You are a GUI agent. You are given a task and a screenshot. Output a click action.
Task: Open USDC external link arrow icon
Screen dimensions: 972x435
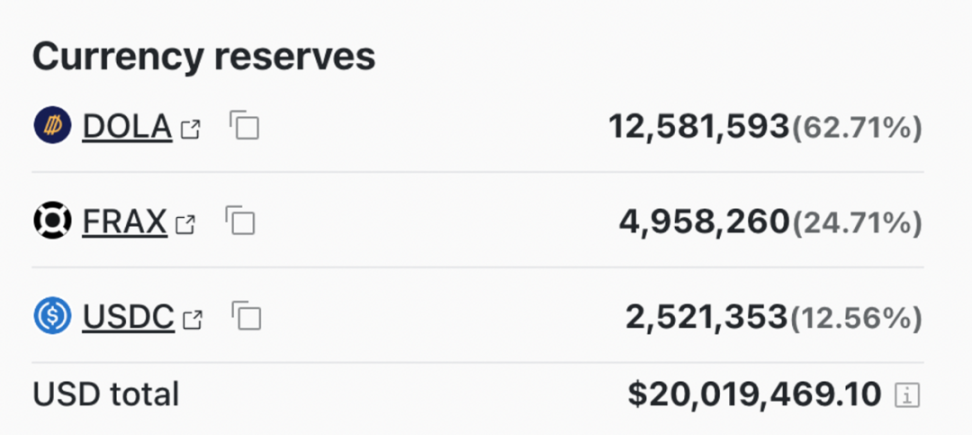pyautogui.click(x=192, y=319)
